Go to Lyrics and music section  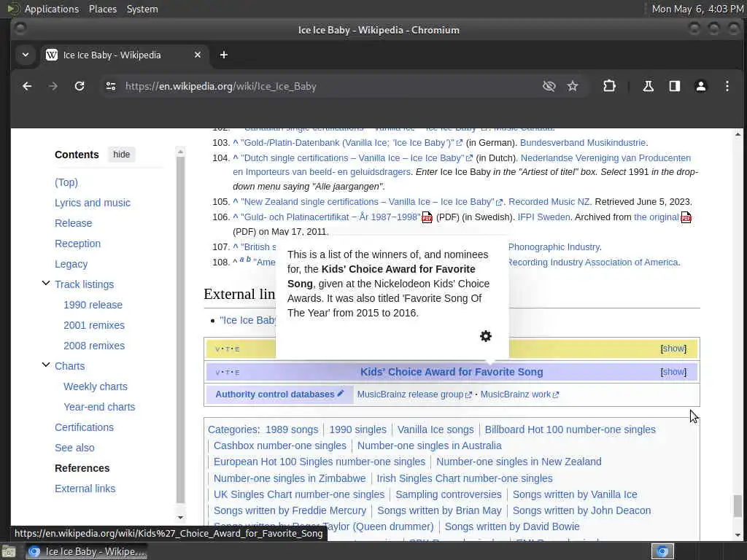(93, 203)
